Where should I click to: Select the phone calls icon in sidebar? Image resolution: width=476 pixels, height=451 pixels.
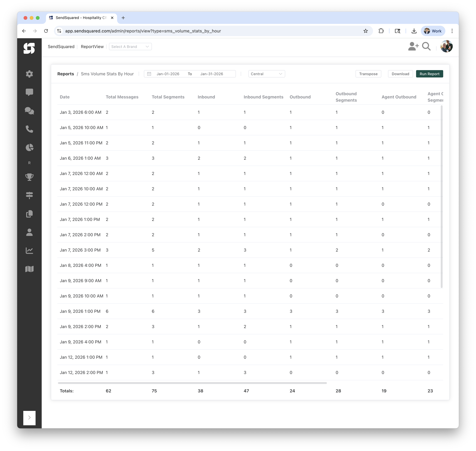coord(29,130)
